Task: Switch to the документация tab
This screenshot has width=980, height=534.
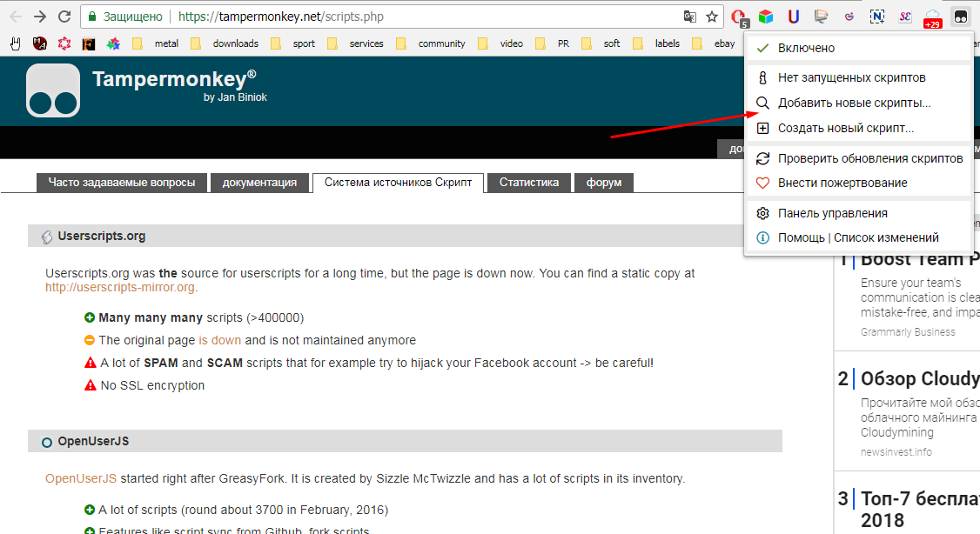Action: [x=259, y=183]
